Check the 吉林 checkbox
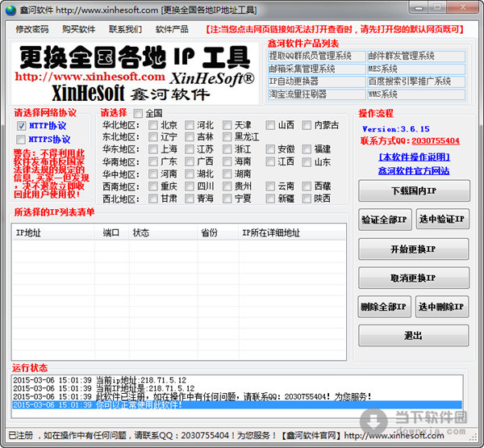Screen dimensions: 484x448 pyautogui.click(x=190, y=137)
